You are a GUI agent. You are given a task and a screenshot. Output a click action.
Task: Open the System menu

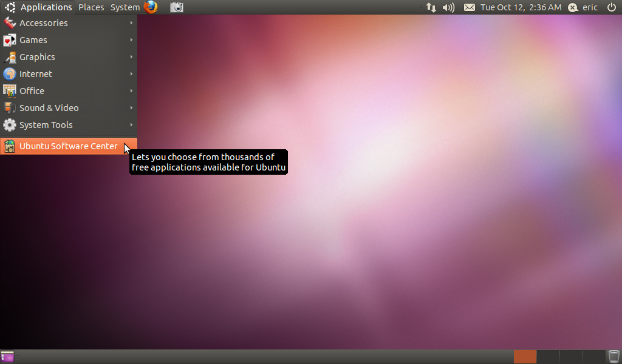tap(125, 7)
